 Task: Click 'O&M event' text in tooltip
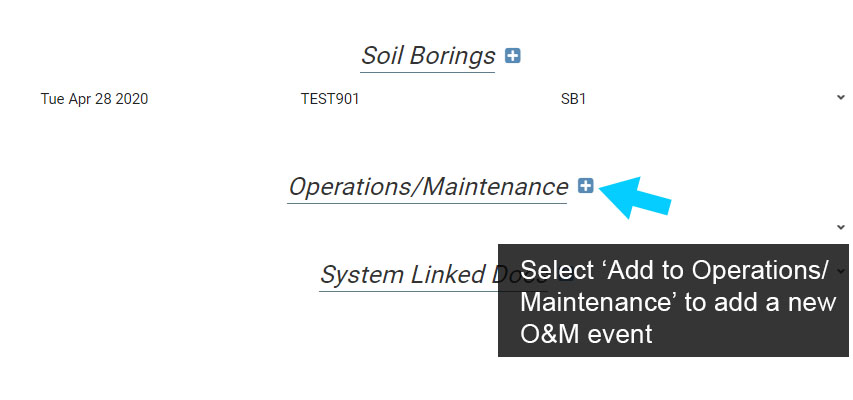point(586,334)
